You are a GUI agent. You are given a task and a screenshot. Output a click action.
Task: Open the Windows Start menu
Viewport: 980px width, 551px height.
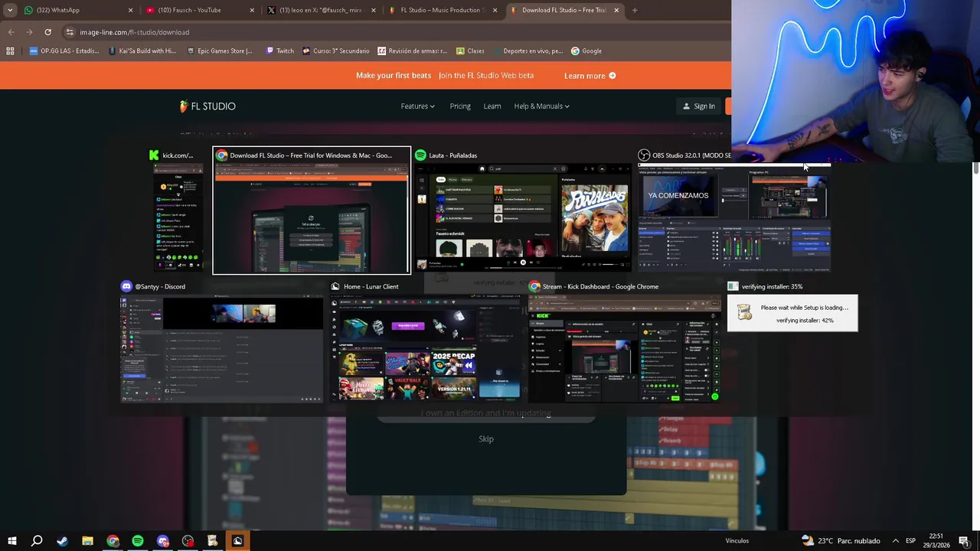pos(12,541)
